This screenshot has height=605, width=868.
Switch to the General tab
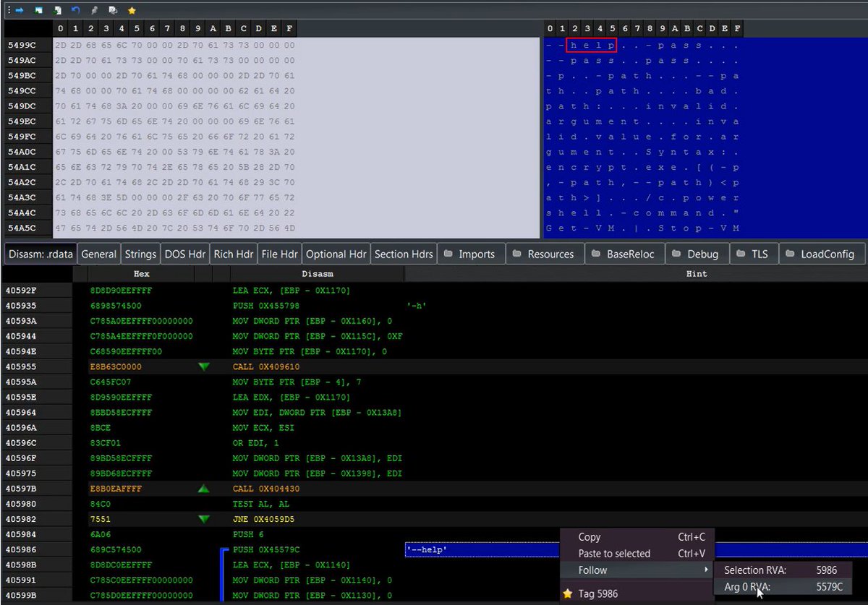pyautogui.click(x=99, y=254)
